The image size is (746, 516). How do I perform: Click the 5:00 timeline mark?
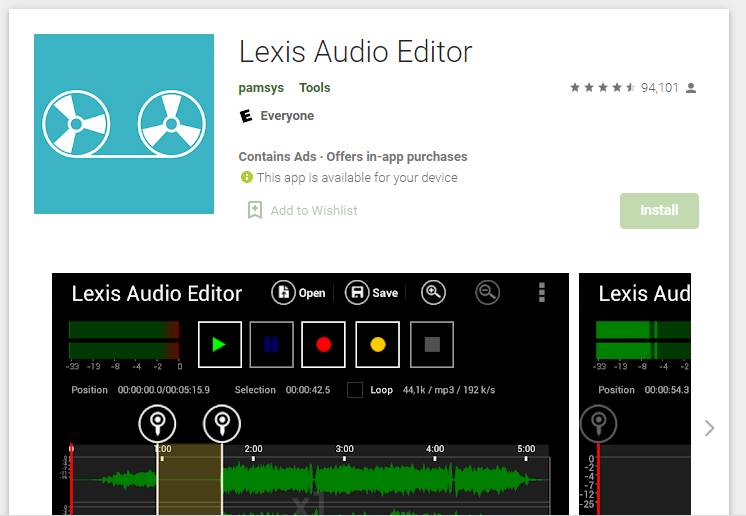tap(526, 449)
